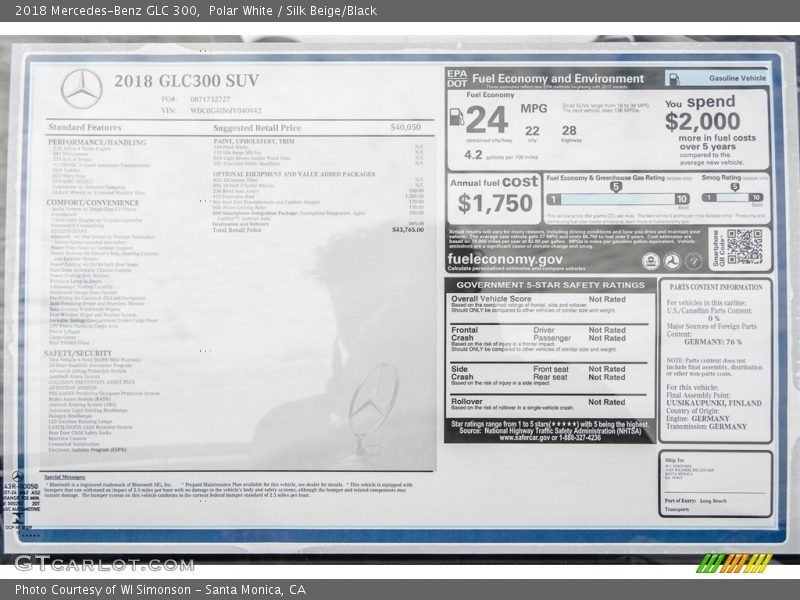800x600 pixels.
Task: Click the 'Ship To:' label
Action: [674, 460]
